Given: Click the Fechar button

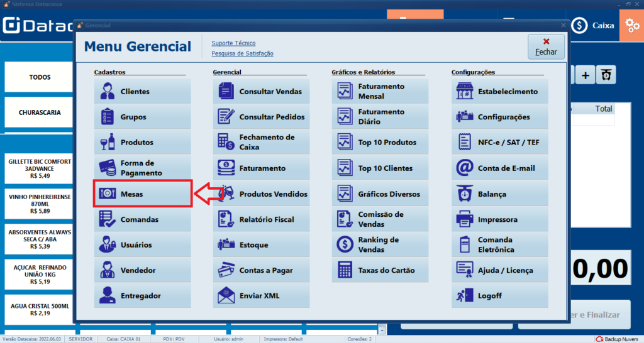Looking at the screenshot, I should (546, 47).
